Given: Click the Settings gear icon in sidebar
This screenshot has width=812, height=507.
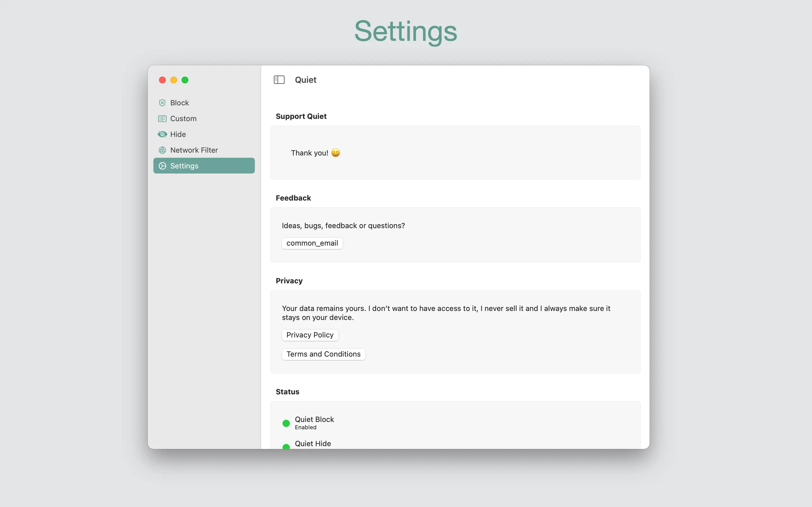Looking at the screenshot, I should [162, 166].
